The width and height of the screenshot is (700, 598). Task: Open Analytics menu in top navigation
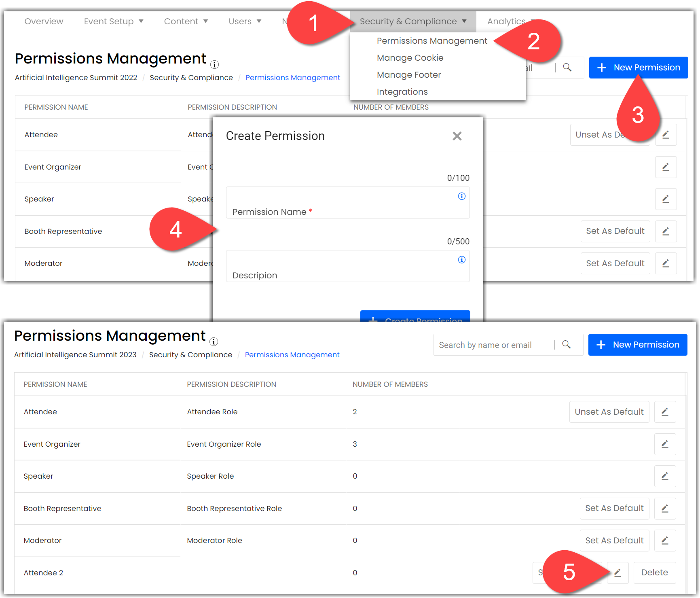[x=506, y=21]
